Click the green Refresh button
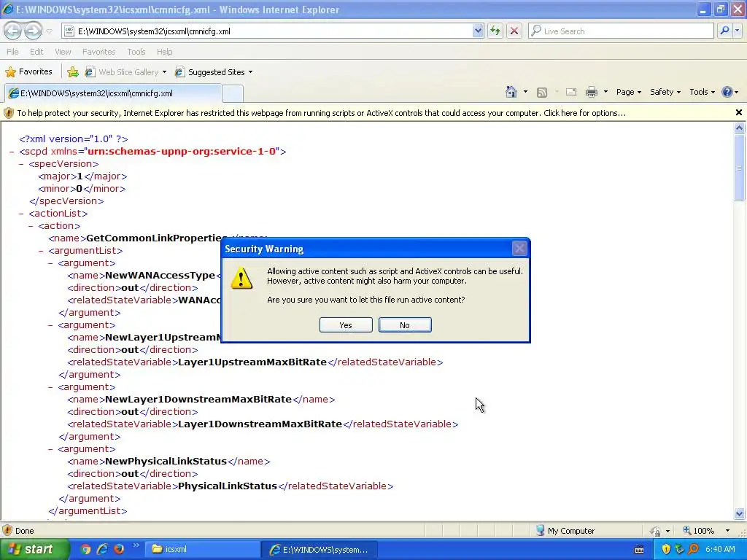 click(495, 31)
